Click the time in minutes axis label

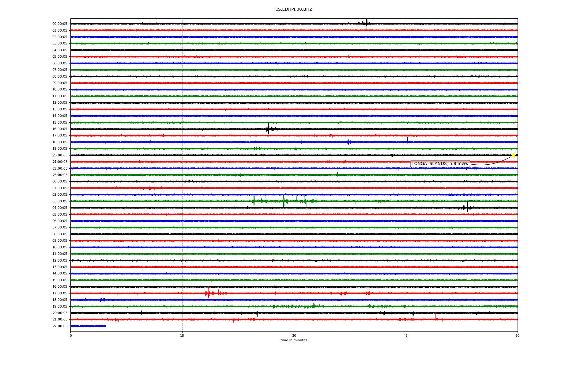click(294, 340)
